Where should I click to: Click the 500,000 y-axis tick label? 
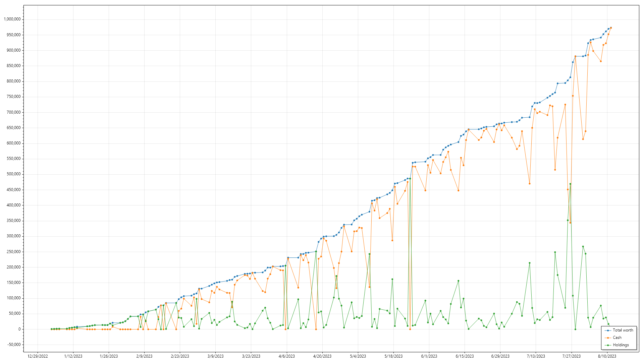click(13, 174)
